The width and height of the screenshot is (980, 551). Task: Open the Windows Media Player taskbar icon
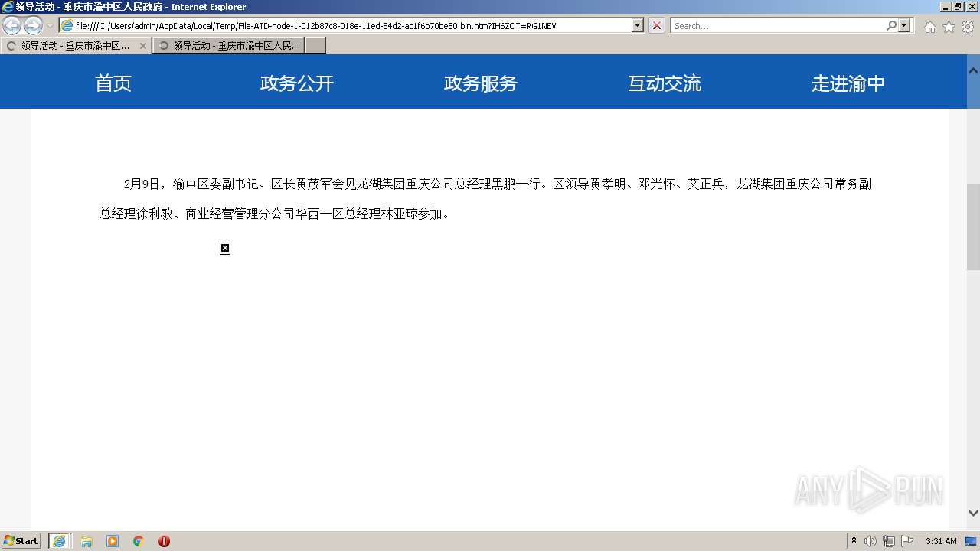113,541
